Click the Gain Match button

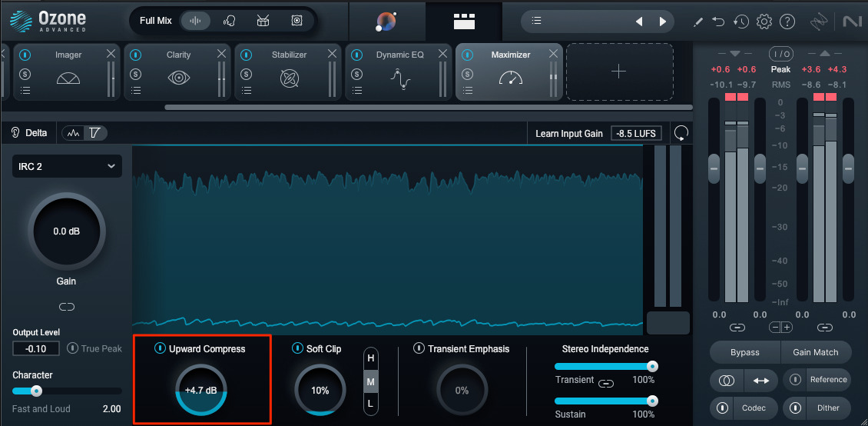816,352
